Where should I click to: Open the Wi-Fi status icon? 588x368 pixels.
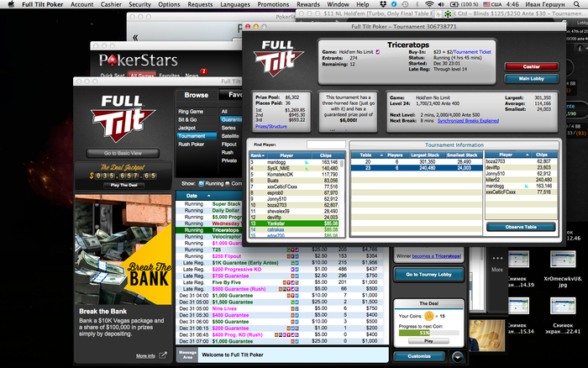[429, 4]
